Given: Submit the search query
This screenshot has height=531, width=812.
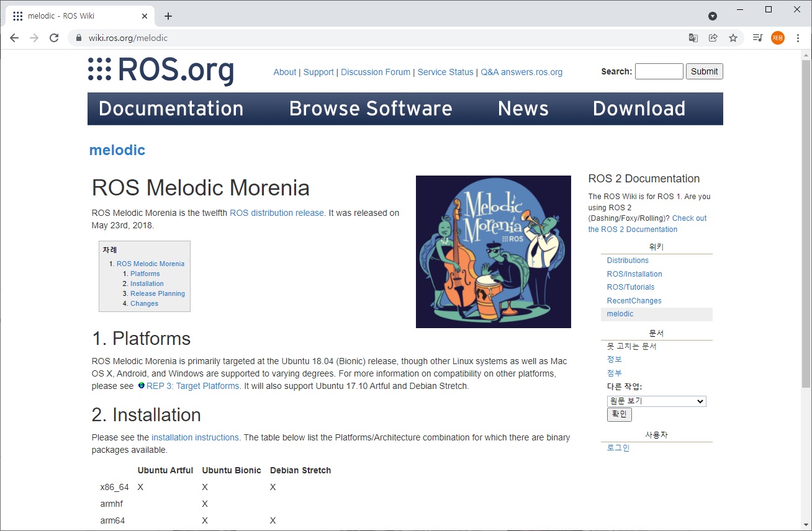Looking at the screenshot, I should (x=705, y=71).
